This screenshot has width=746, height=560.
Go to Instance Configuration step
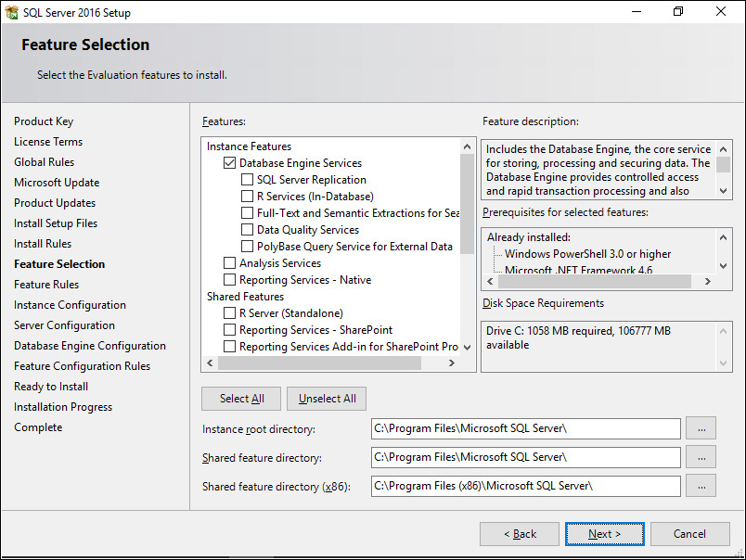click(70, 305)
